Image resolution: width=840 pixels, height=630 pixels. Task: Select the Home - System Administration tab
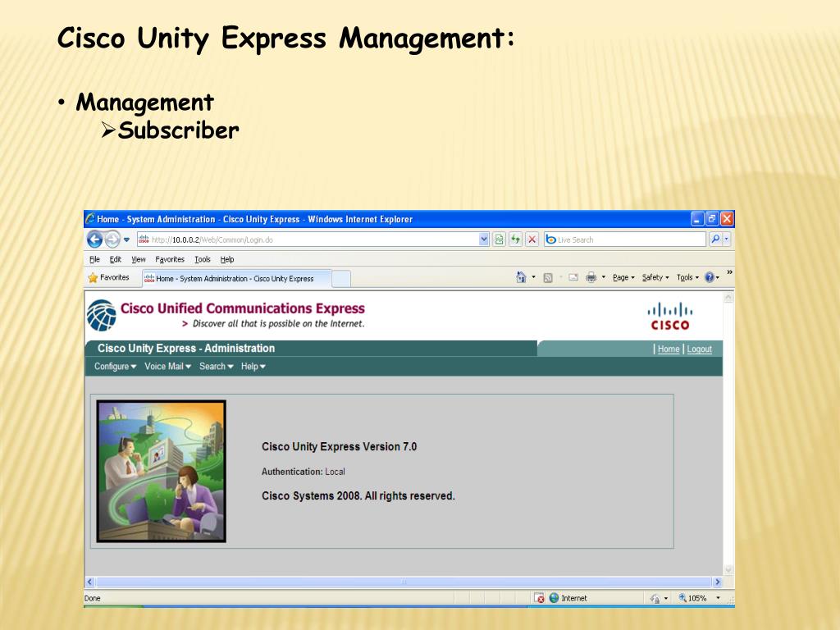[235, 279]
